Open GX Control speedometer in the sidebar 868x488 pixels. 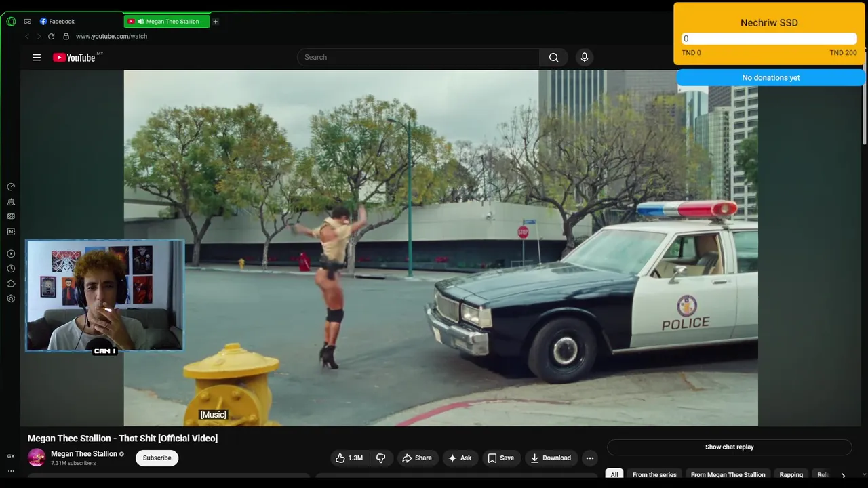11,186
